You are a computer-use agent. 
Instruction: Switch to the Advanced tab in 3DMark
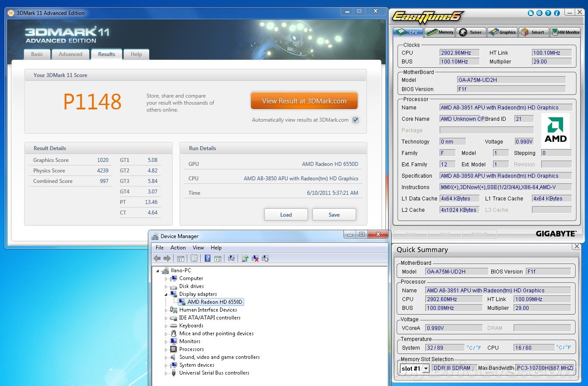pos(70,54)
